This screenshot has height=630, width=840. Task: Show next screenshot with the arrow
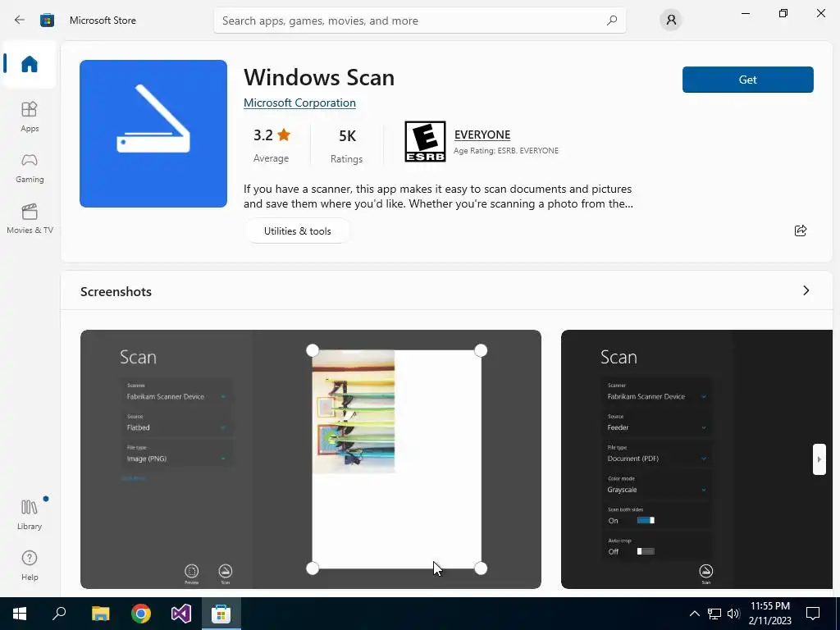819,459
